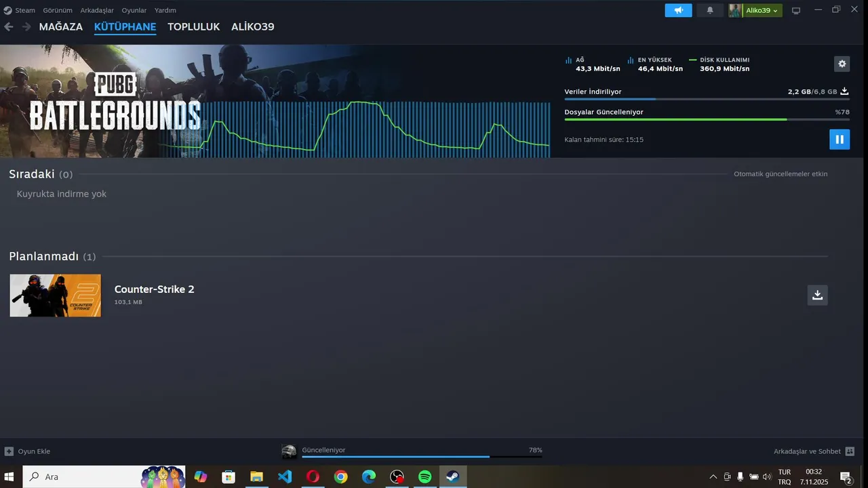
Task: Switch to the MAĞAZA tab
Action: coord(61,27)
